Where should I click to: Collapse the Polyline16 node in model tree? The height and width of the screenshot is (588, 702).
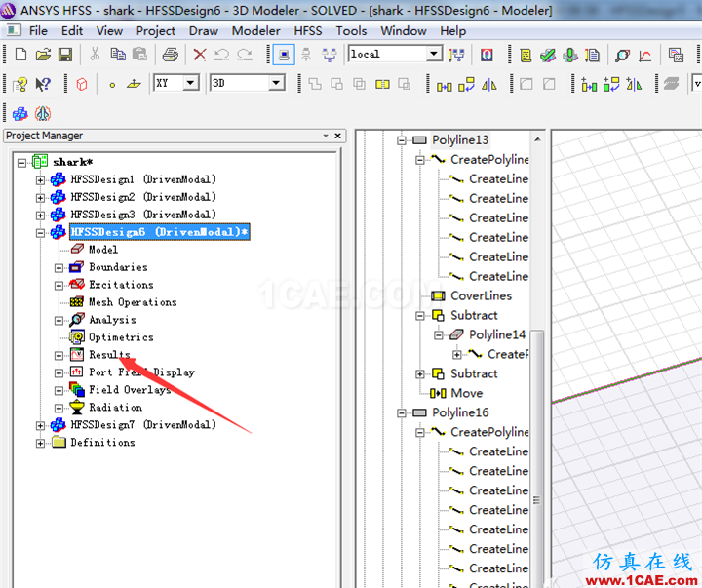pyautogui.click(x=401, y=412)
